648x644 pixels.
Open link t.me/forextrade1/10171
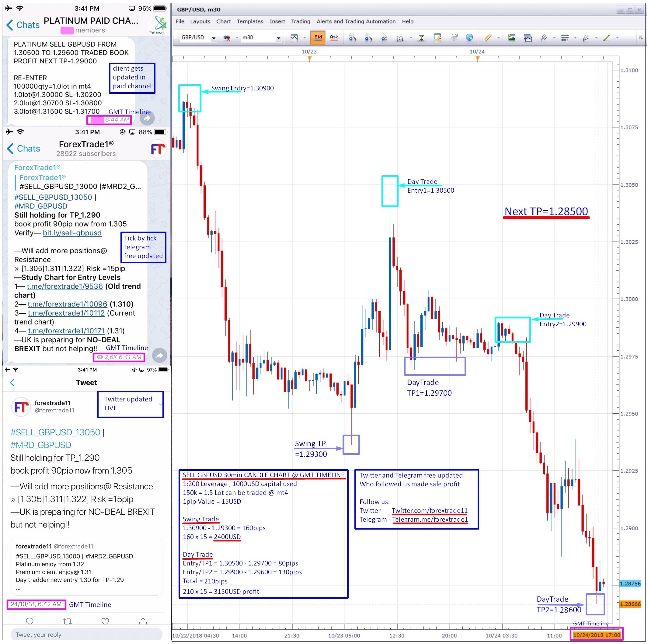[x=66, y=331]
